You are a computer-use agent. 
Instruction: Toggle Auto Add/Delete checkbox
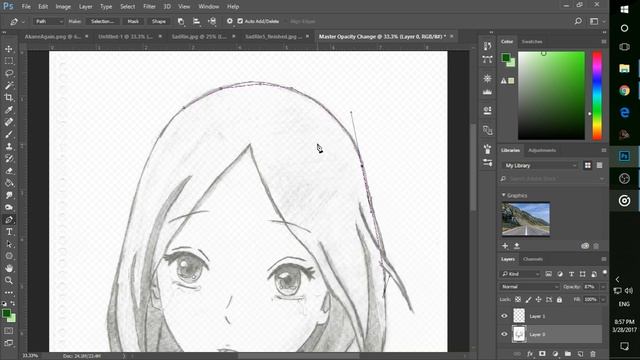coord(240,21)
